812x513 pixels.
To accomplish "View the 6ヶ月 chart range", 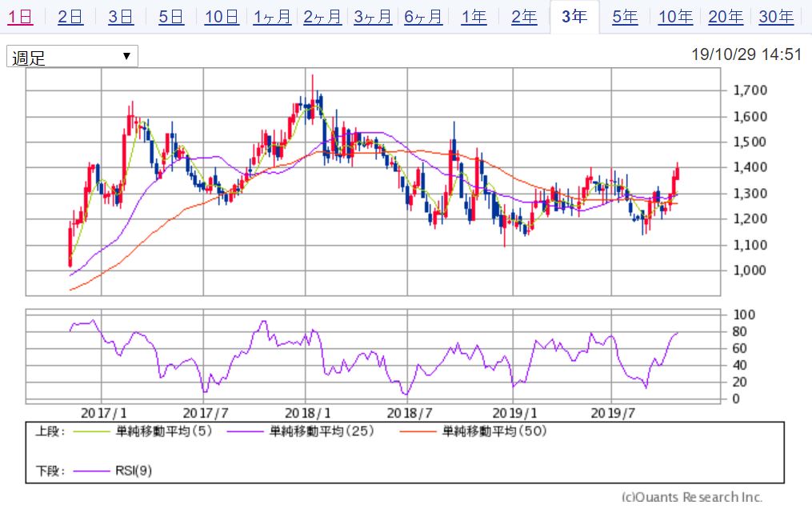I will tap(423, 17).
